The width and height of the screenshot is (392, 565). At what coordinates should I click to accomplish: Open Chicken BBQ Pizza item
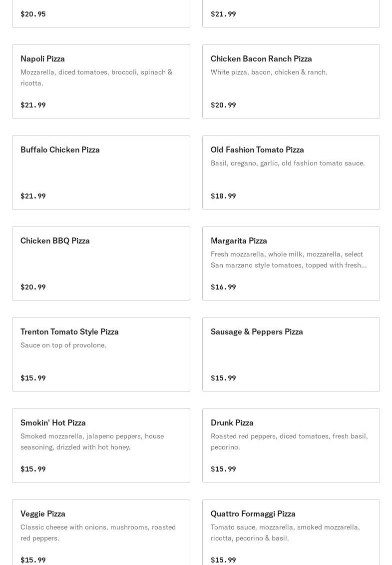[101, 263]
